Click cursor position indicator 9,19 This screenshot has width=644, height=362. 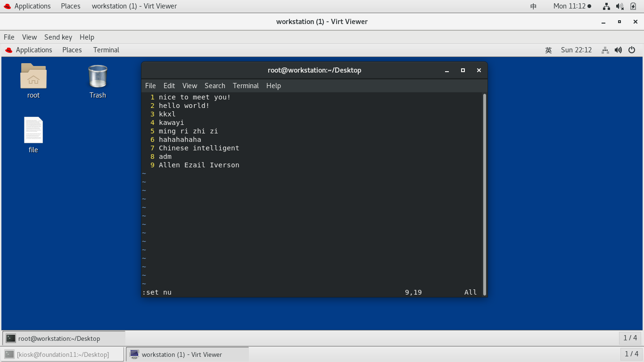pos(413,292)
